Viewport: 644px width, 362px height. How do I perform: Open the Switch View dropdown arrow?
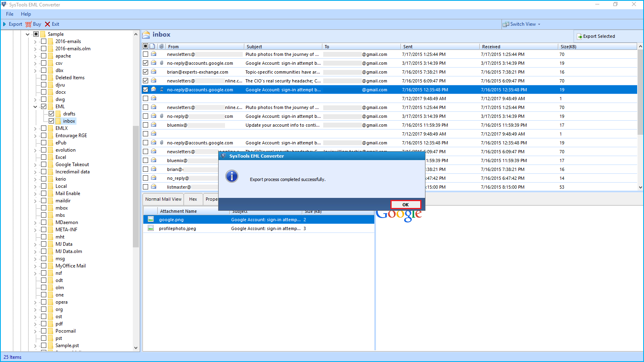539,25
